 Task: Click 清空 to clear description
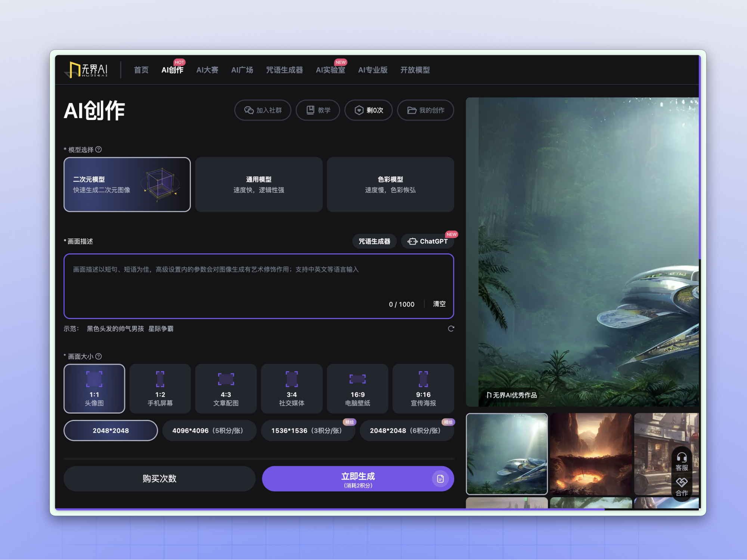pos(439,304)
